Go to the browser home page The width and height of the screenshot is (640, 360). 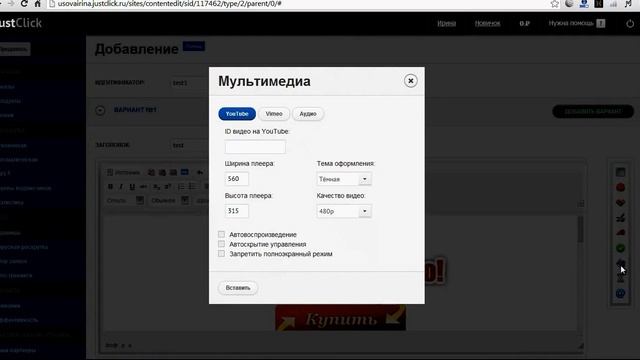pyautogui.click(x=38, y=4)
